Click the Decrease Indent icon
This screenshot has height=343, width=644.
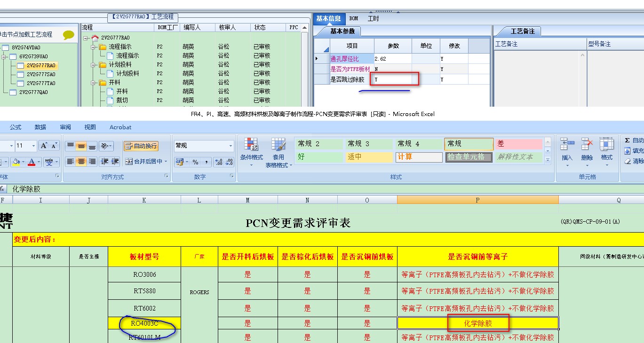(104, 162)
